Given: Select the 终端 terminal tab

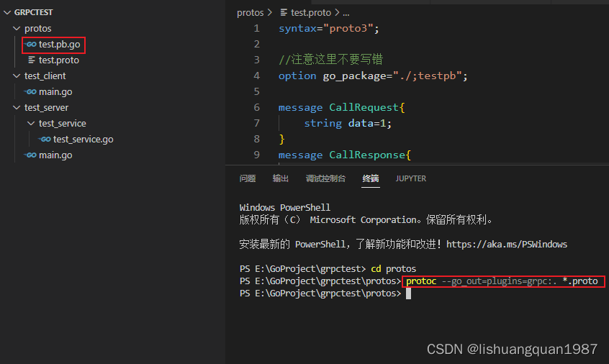Looking at the screenshot, I should coord(371,178).
